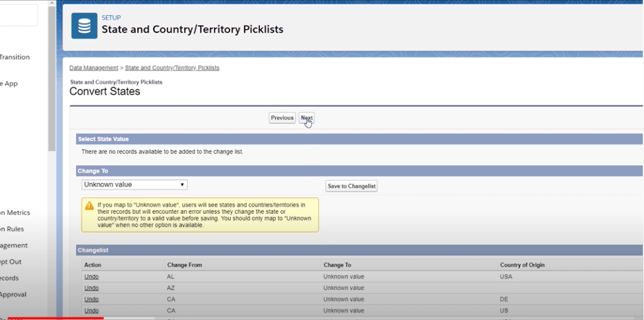Open the Opt Out sidebar item
The image size is (644, 320).
pyautogui.click(x=11, y=262)
